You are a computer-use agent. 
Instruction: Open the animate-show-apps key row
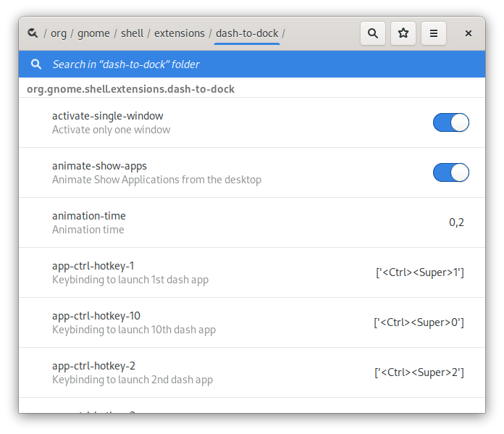tap(252, 172)
